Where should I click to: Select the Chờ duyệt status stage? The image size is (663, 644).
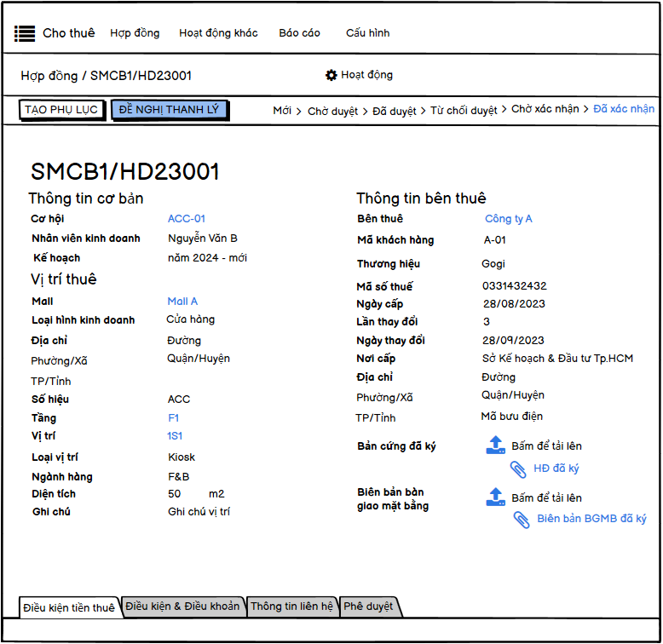(x=332, y=111)
